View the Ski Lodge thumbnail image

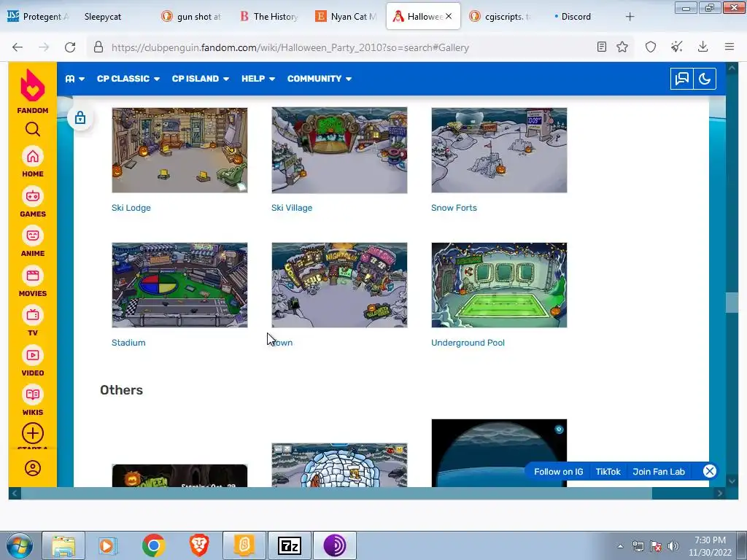click(x=179, y=150)
